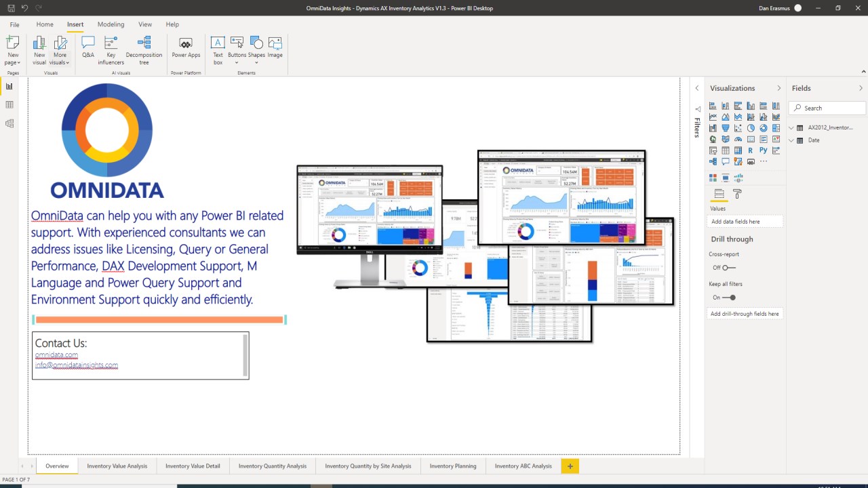Select the Donut chart visualization
Screen dimensions: 868x488
[764, 128]
